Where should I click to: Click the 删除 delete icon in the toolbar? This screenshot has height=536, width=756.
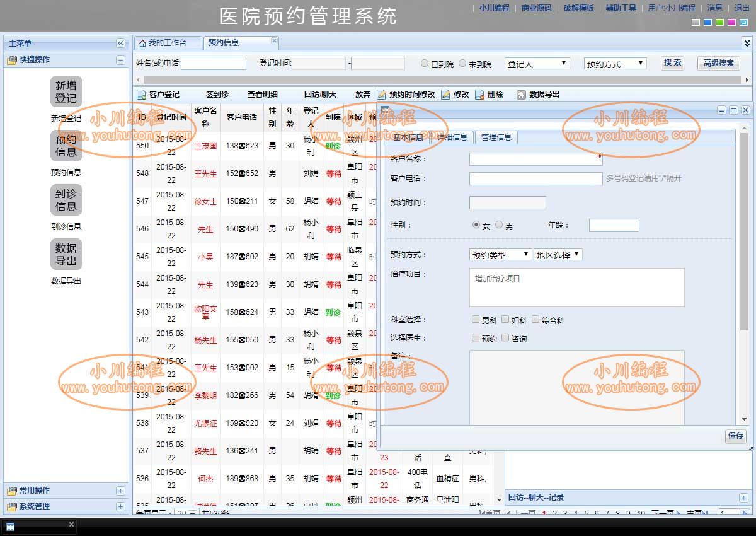click(x=479, y=95)
